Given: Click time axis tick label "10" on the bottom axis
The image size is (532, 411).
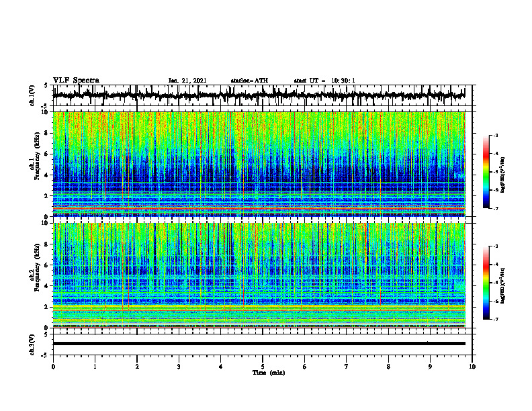Looking at the screenshot, I should pos(472,367).
